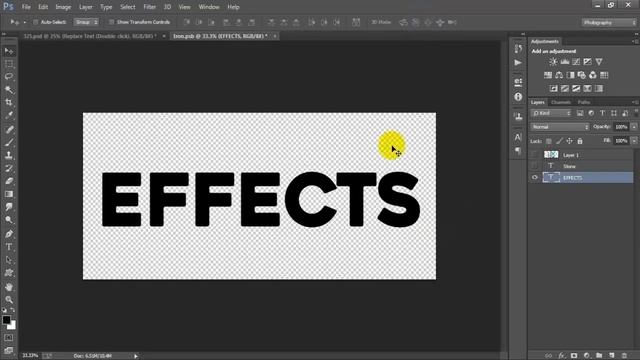Click the zoom percentage field in status bar
Screen dimensions: 640x360
[30, 356]
